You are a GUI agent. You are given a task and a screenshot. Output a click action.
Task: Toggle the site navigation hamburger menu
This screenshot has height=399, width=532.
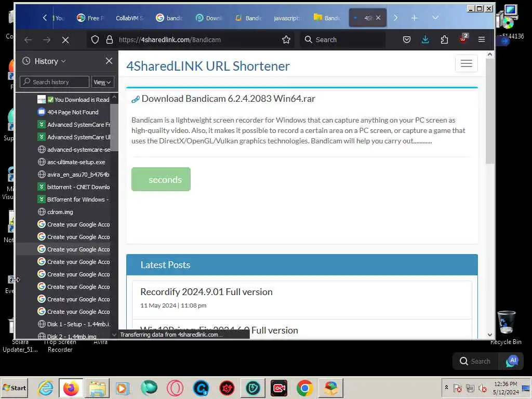466,63
